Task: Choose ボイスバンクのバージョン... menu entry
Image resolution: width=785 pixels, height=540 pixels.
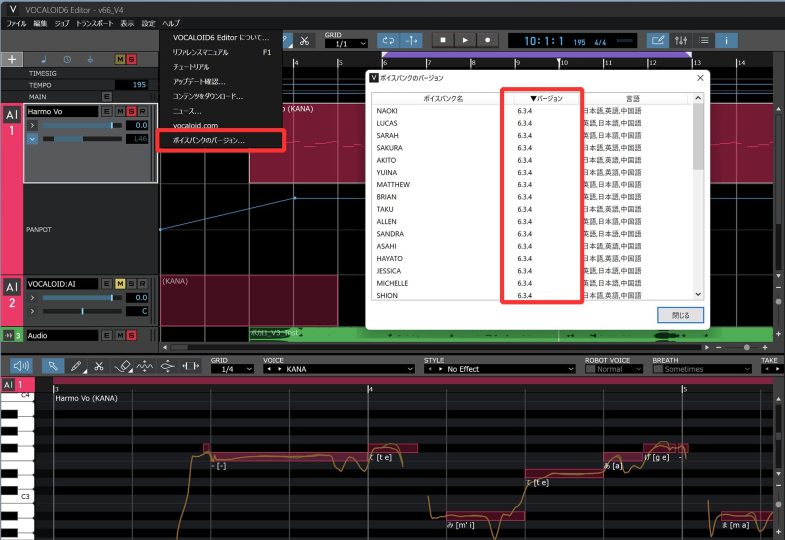Action: click(221, 140)
